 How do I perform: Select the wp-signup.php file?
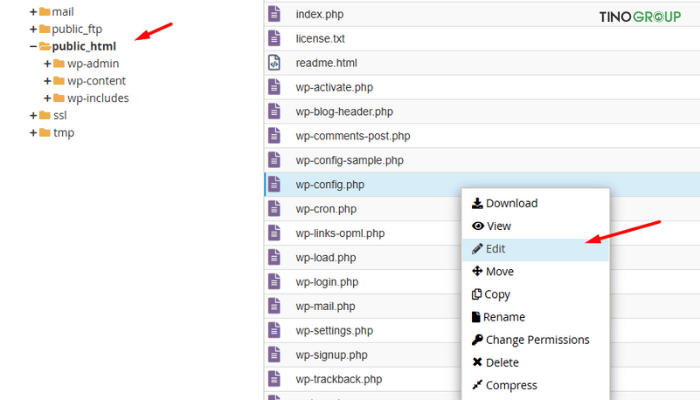(x=331, y=355)
